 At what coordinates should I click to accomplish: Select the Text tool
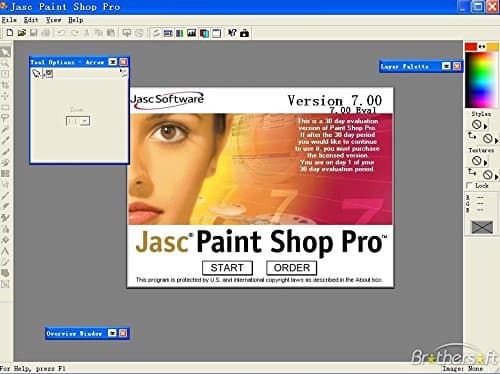click(5, 251)
